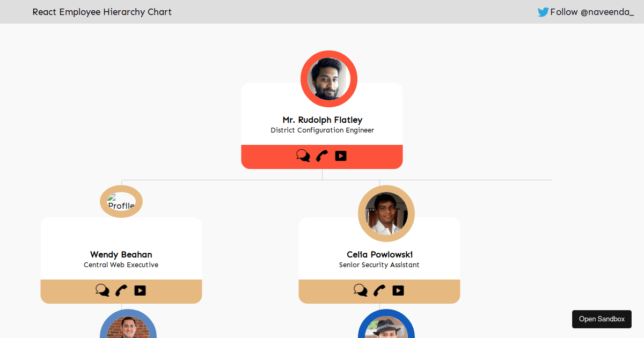Open chat for Mr. Rudolph Flatley
The height and width of the screenshot is (338, 644).
point(304,156)
